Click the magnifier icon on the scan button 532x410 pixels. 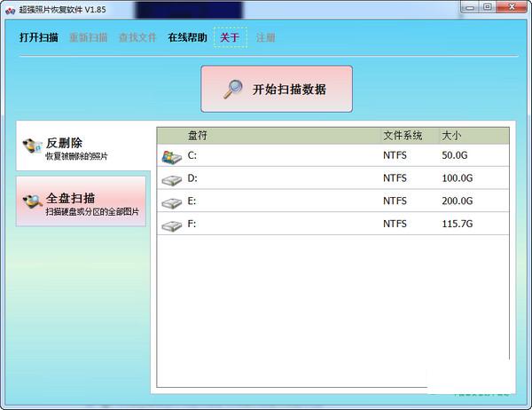click(x=233, y=89)
